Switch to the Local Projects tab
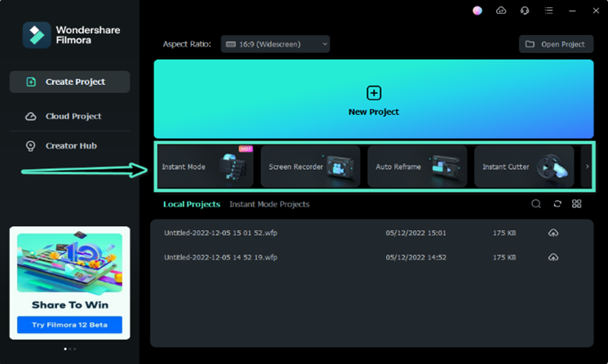The width and height of the screenshot is (608, 364). 192,204
